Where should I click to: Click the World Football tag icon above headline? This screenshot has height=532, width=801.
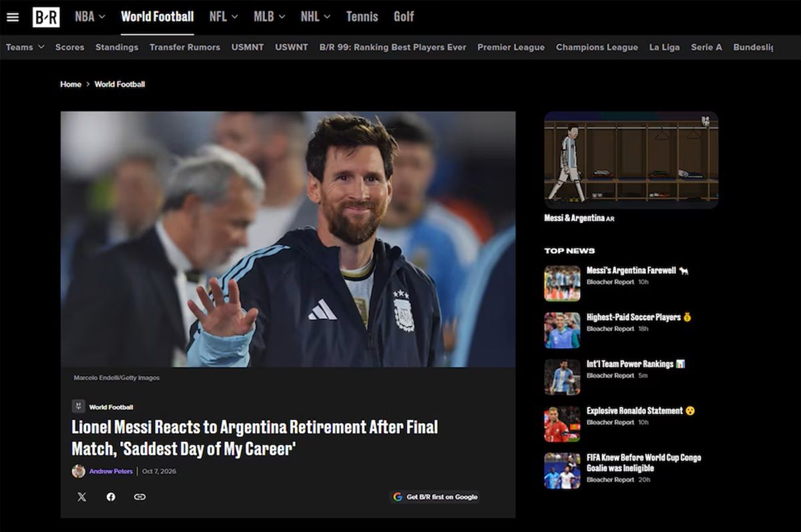[x=79, y=407]
